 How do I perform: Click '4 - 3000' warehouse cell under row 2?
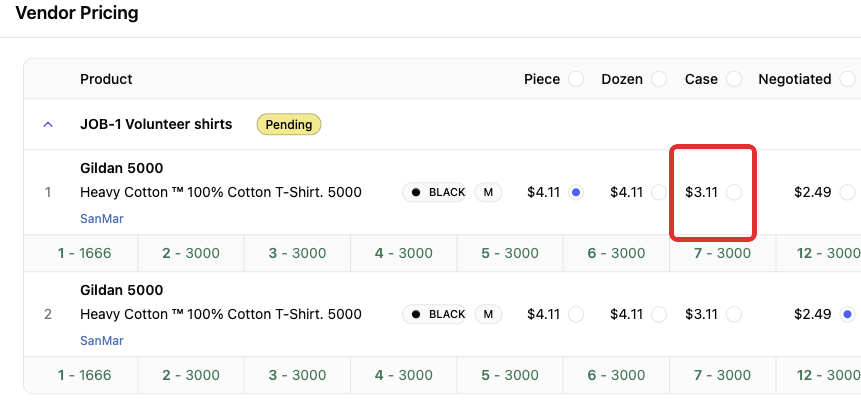pyautogui.click(x=404, y=375)
